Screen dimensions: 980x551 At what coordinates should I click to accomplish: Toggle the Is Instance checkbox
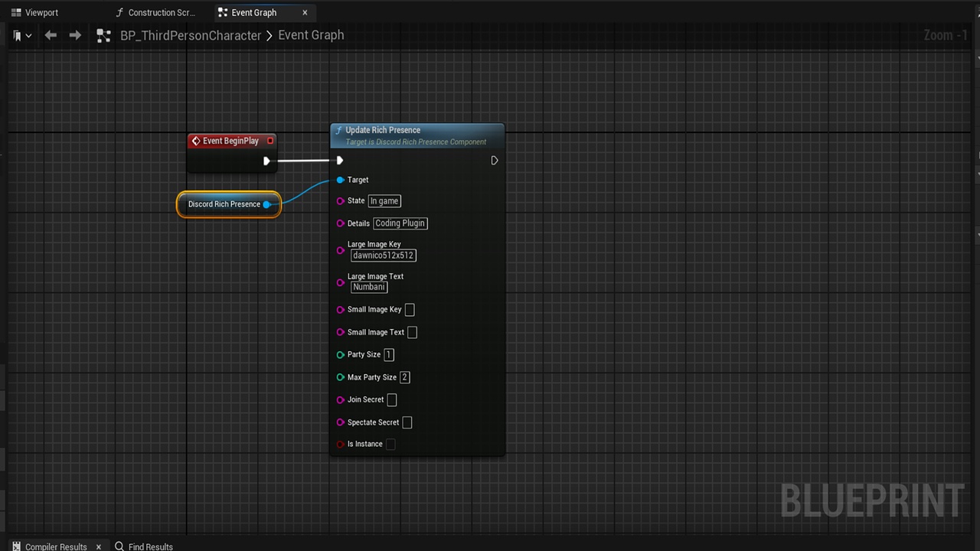point(390,444)
